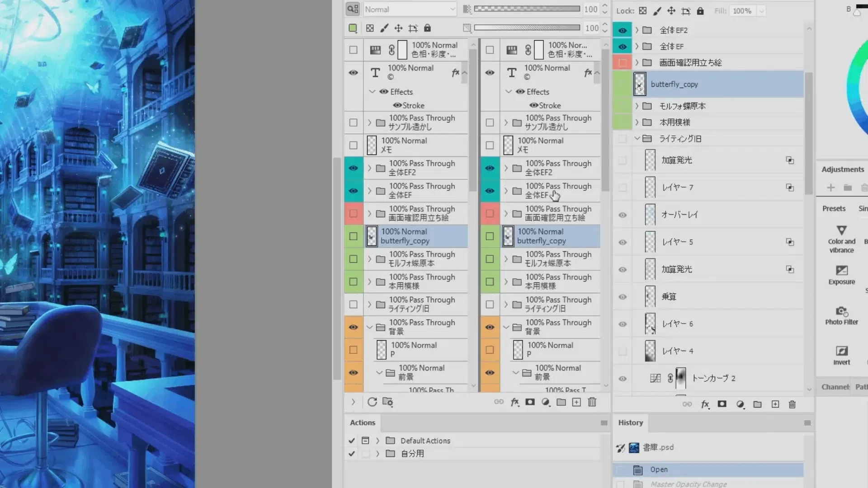Click the lock transparent pixels icon in Lock row
The width and height of the screenshot is (868, 488).
coord(643,11)
